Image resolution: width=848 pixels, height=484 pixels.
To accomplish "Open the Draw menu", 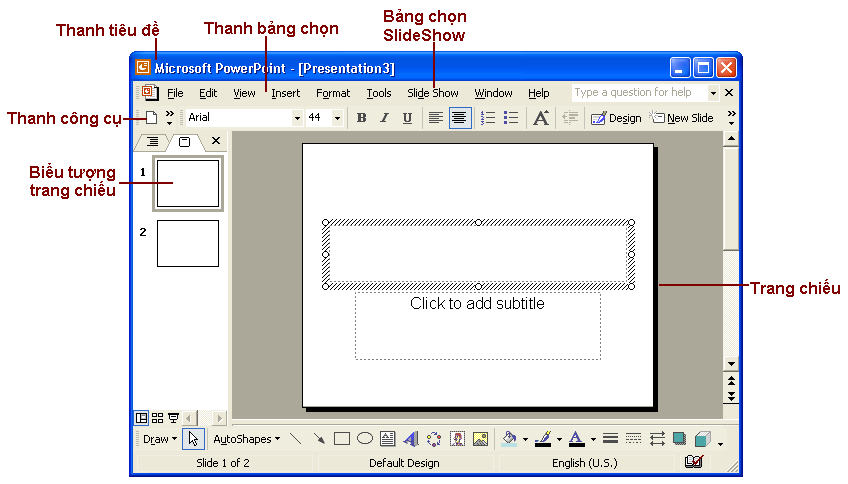I will click(x=160, y=439).
